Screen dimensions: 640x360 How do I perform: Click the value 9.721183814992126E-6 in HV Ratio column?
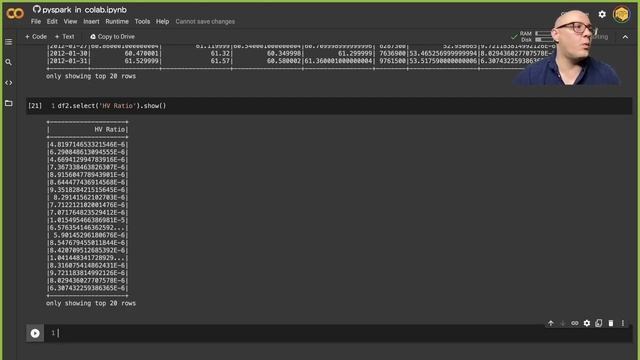tap(87, 273)
